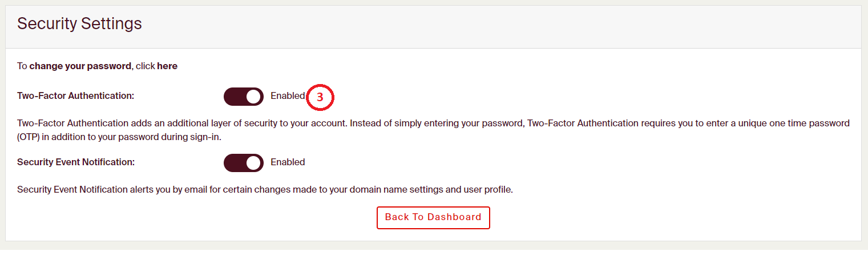Image resolution: width=868 pixels, height=263 pixels.
Task: Disable the Two-Factor Authentication toggle
Action: point(244,97)
